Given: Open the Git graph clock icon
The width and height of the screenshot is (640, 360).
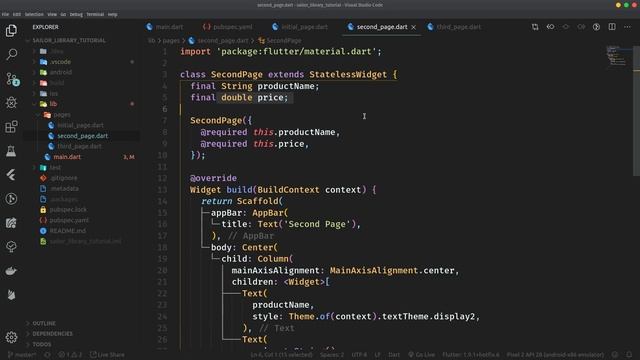Looking at the screenshot, I should (x=11, y=199).
